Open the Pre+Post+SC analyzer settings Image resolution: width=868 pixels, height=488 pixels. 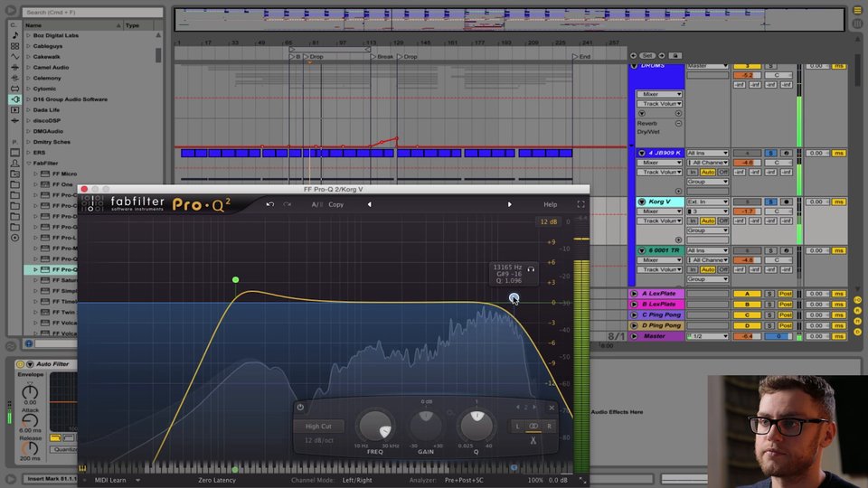pos(464,480)
